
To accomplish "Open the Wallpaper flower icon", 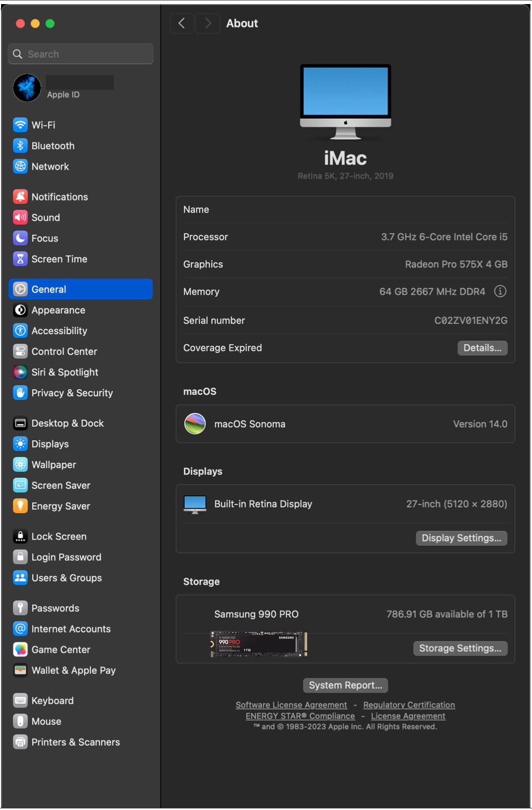I will 20,465.
